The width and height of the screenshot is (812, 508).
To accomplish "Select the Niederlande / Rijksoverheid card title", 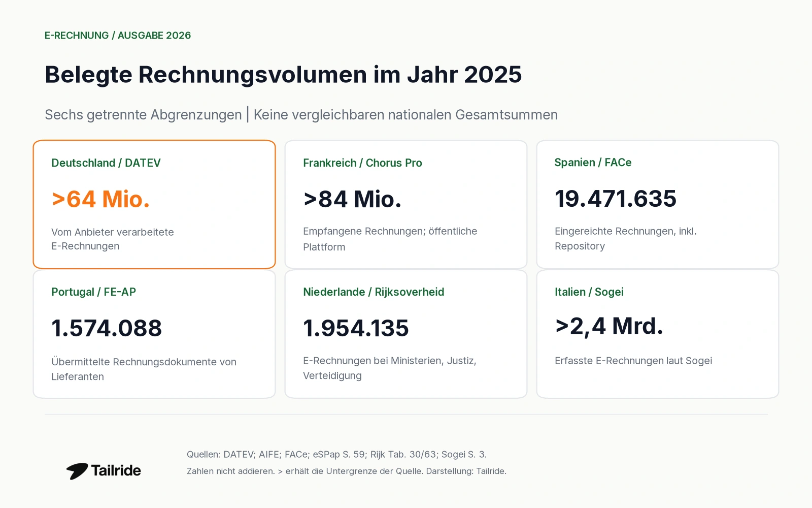I will pyautogui.click(x=374, y=292).
